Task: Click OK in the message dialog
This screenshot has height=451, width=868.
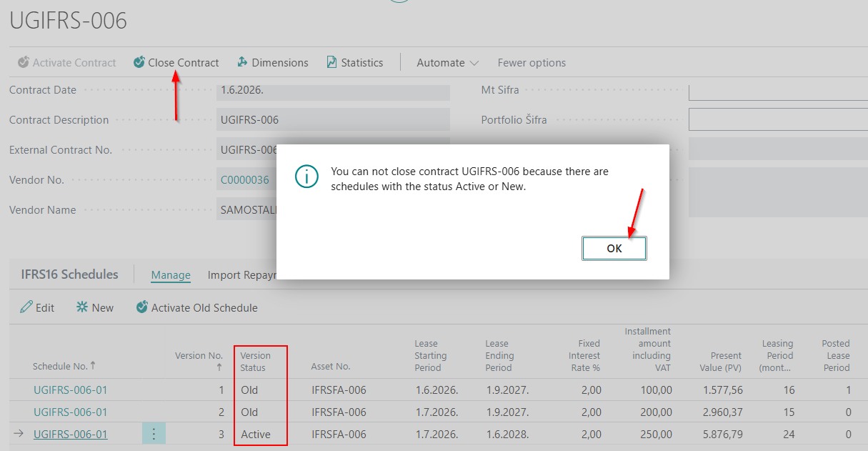Action: [614, 248]
